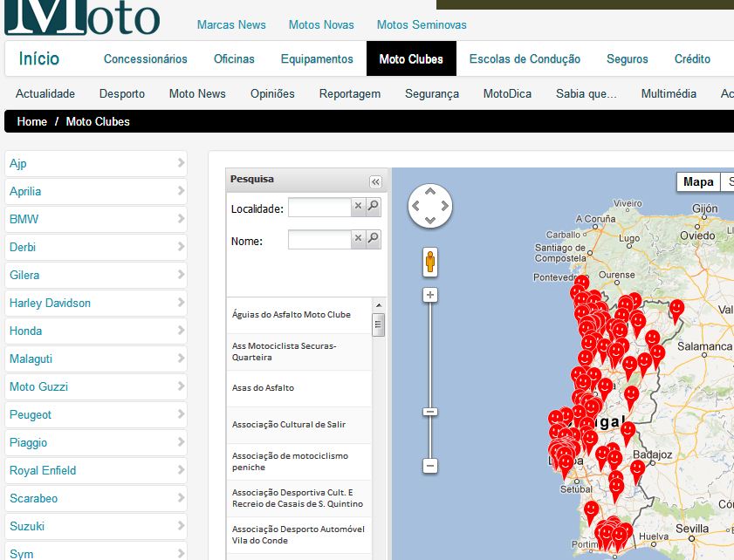Open the BMW brand category
Image resolution: width=734 pixels, height=560 pixels.
tap(96, 220)
